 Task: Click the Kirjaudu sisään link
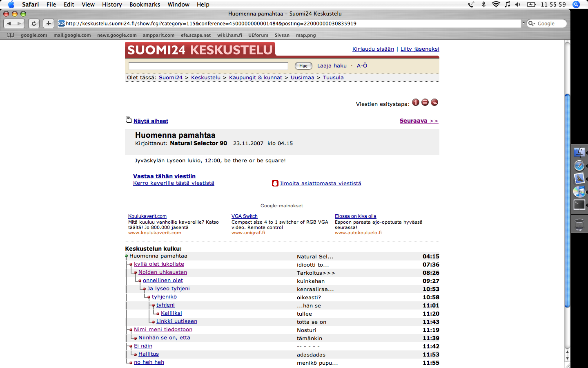pyautogui.click(x=373, y=49)
